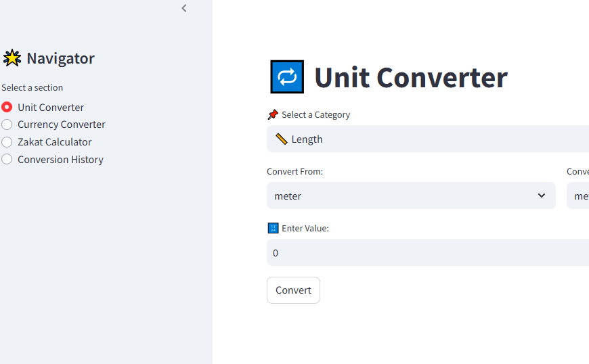Click the blue repeat-arrows icon by Unit Converter

coord(287,77)
